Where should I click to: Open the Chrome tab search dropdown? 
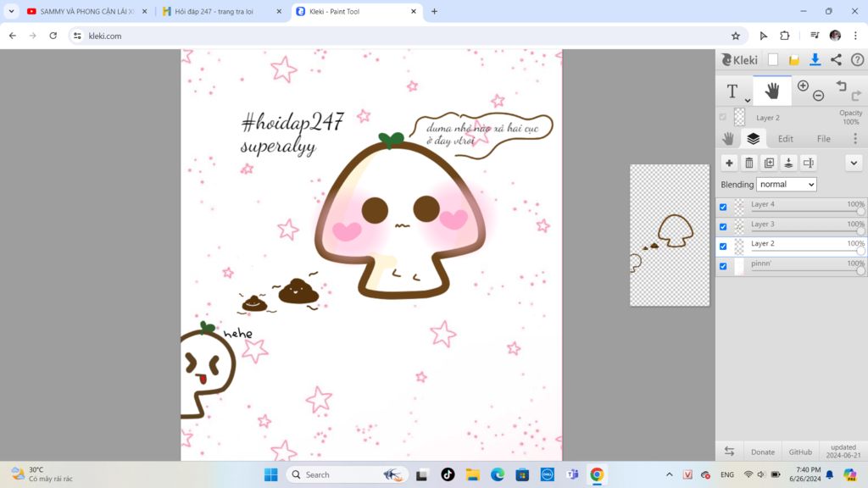coord(11,11)
